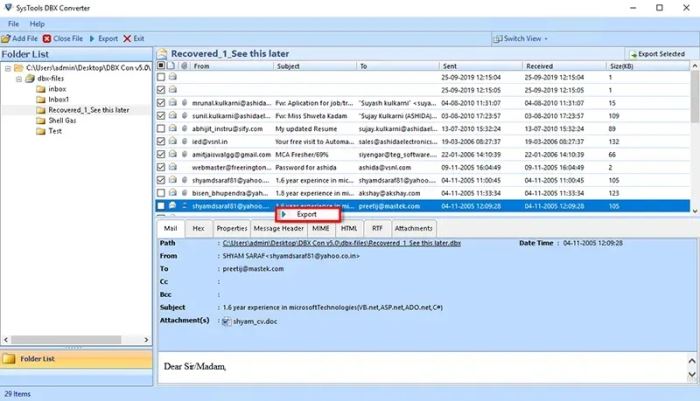The width and height of the screenshot is (700, 401).
Task: Click the Inbox1 folder icon
Action: [x=41, y=99]
